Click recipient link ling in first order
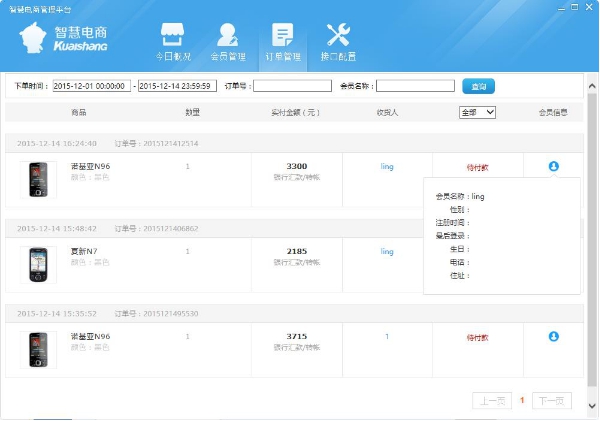 (x=387, y=166)
